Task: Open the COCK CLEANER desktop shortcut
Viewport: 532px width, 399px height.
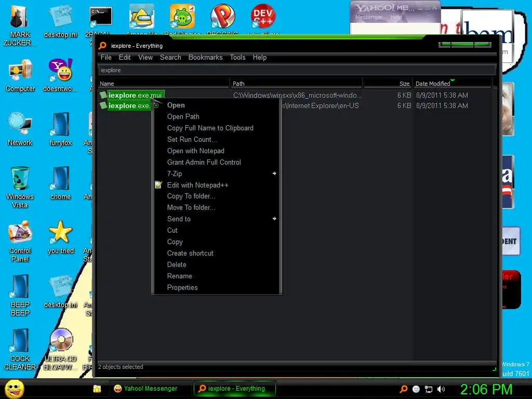Action: pos(20,340)
